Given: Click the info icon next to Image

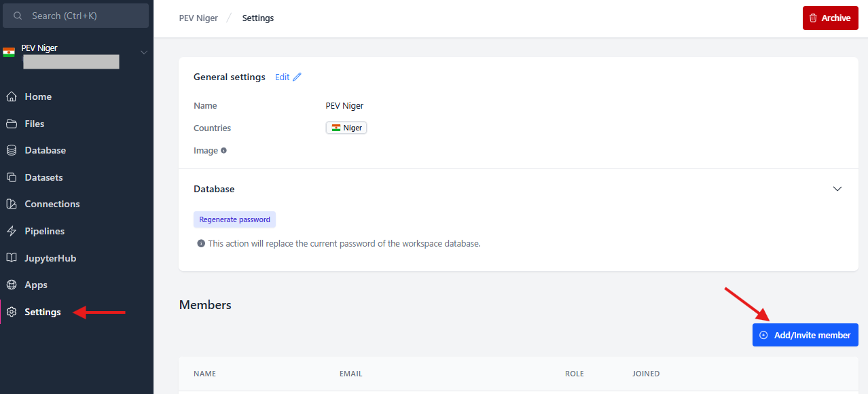Looking at the screenshot, I should click(223, 151).
